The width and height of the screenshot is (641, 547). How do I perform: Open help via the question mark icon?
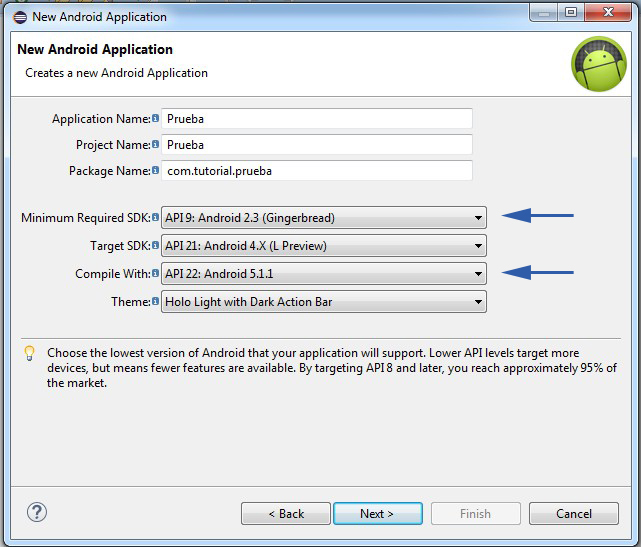(x=37, y=512)
